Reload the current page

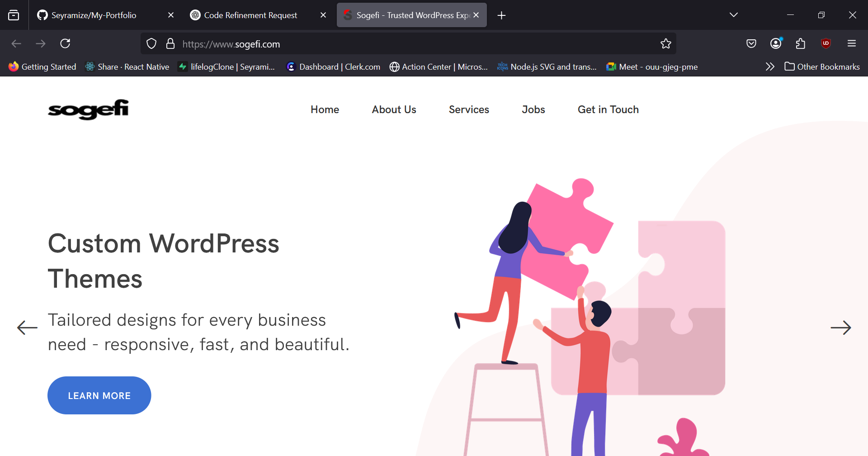[65, 43]
